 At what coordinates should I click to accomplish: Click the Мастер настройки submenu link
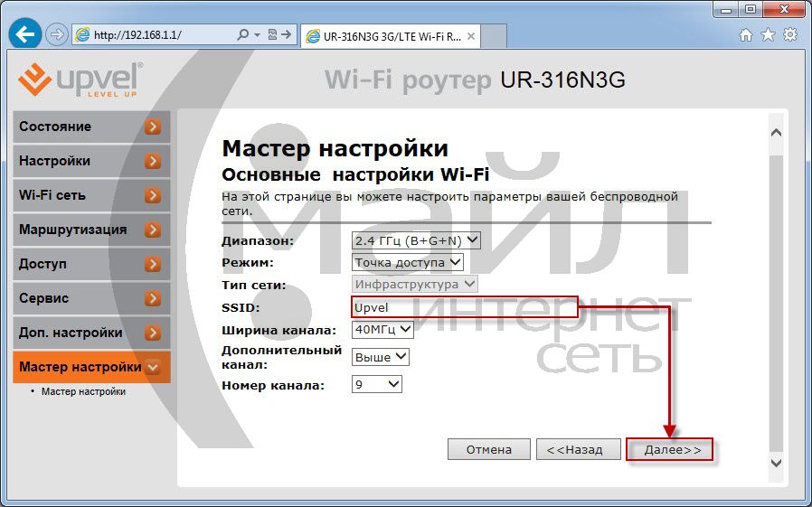pos(83,391)
